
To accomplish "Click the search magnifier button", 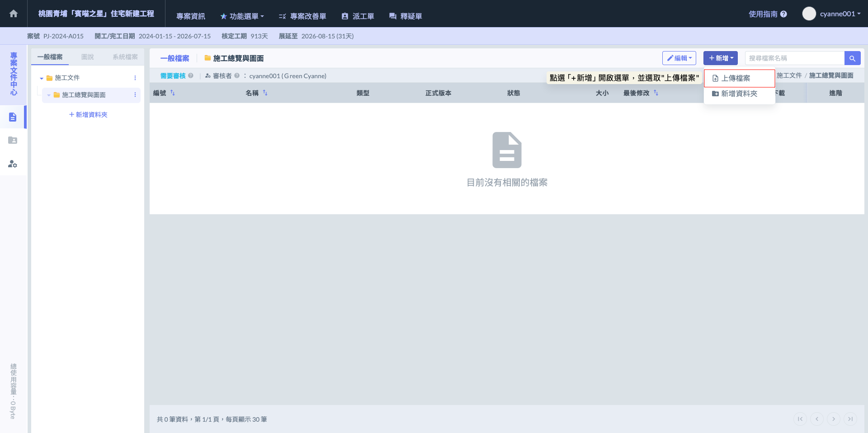I will point(852,58).
